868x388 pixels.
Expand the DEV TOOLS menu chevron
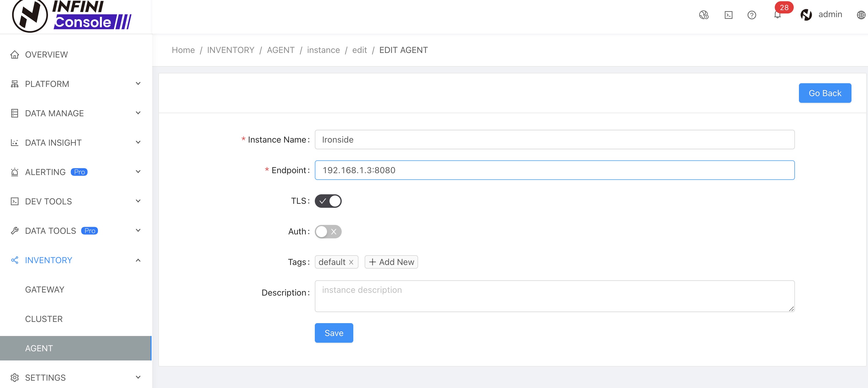coord(138,201)
